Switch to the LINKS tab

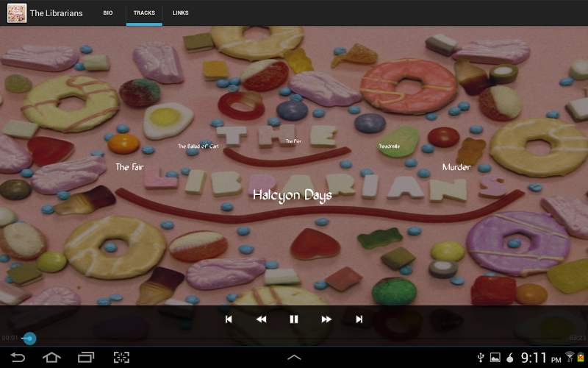(180, 13)
